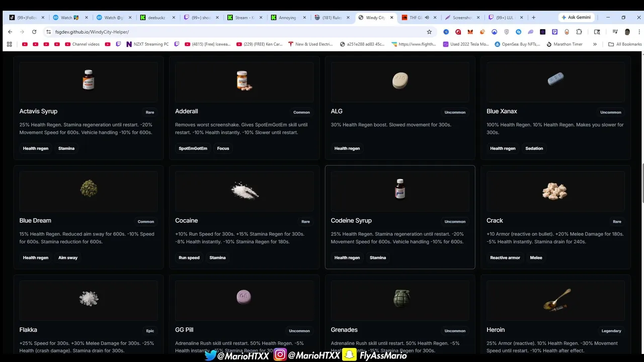Screen dimensions: 644x362
Task: Open the NZXT Streaming PC bookmark
Action: point(147,44)
